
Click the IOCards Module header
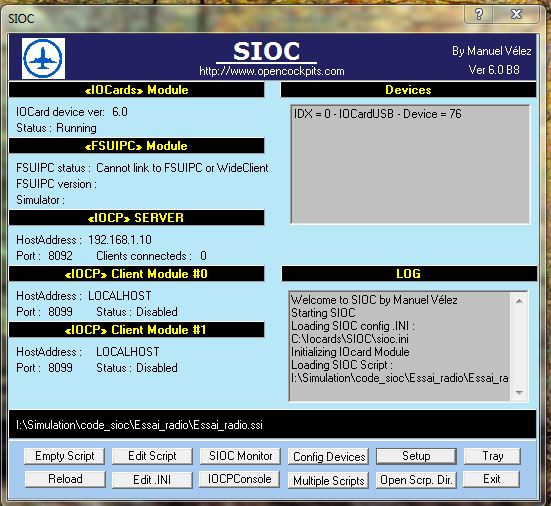tap(136, 90)
